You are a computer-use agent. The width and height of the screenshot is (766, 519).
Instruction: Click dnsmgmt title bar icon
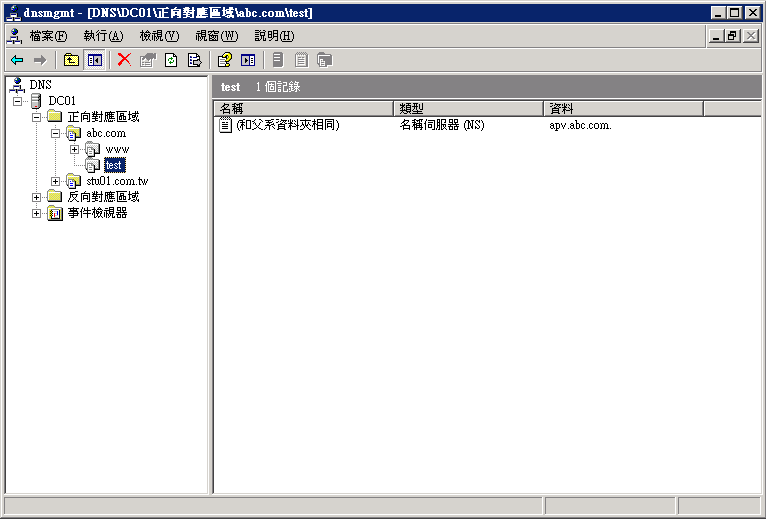[13, 12]
